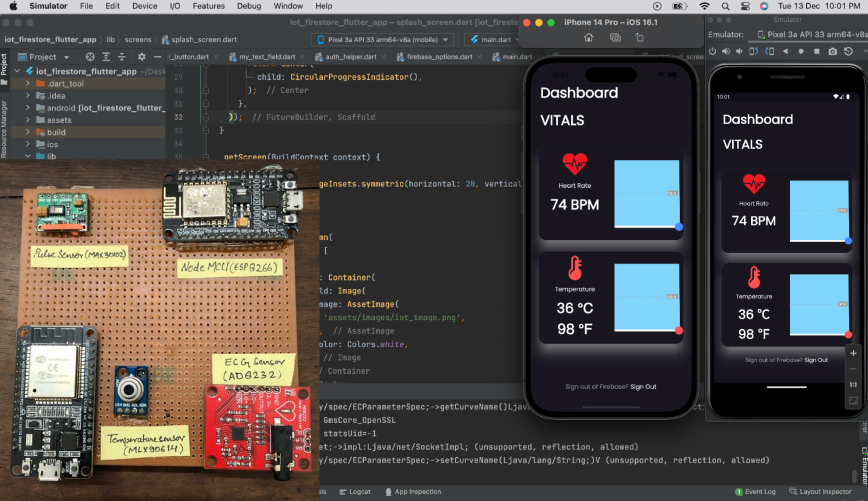
Task: Open the Debug menu in menu bar
Action: [x=249, y=6]
